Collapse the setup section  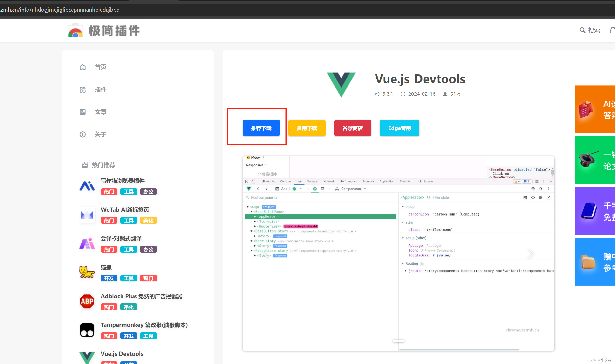point(403,207)
